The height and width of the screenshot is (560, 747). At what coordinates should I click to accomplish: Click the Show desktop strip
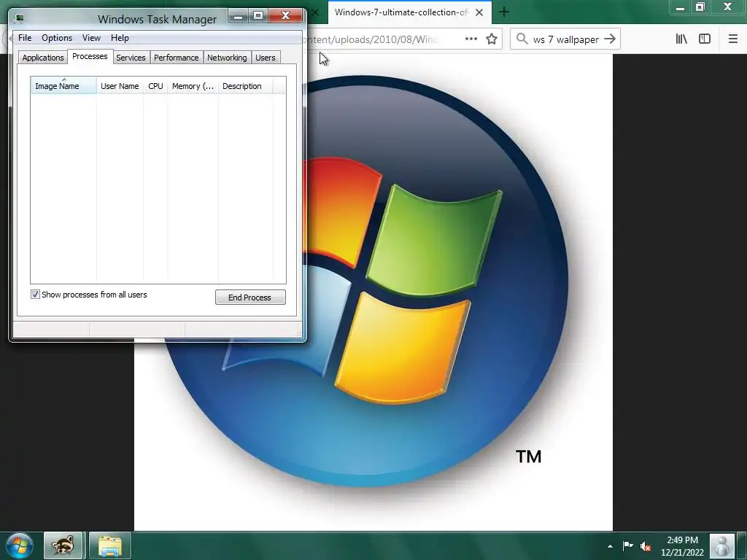point(741,546)
